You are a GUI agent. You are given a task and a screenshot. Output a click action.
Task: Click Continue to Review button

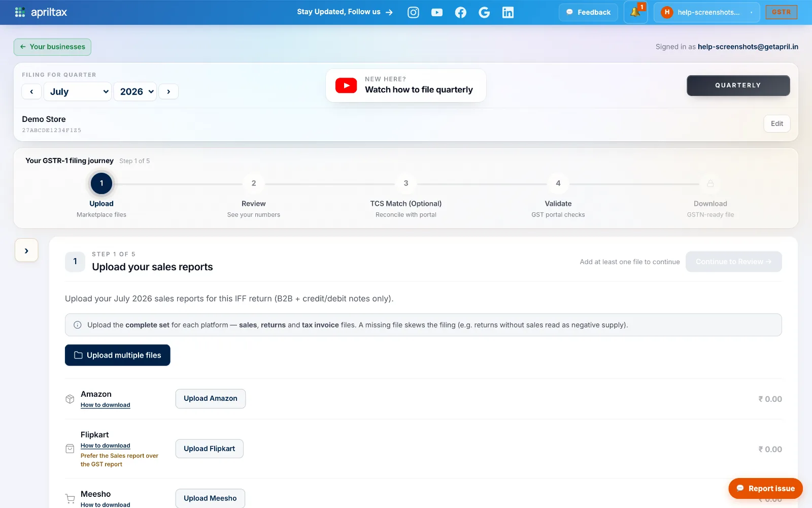tap(734, 262)
